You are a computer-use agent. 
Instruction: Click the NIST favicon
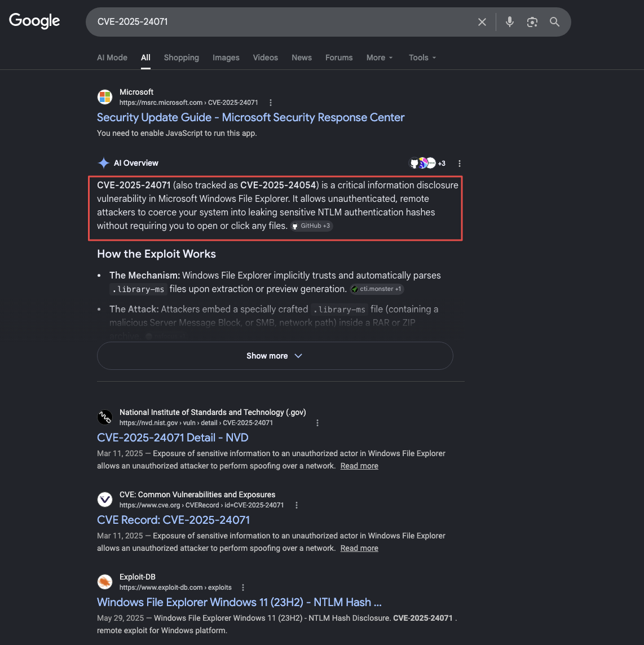105,417
